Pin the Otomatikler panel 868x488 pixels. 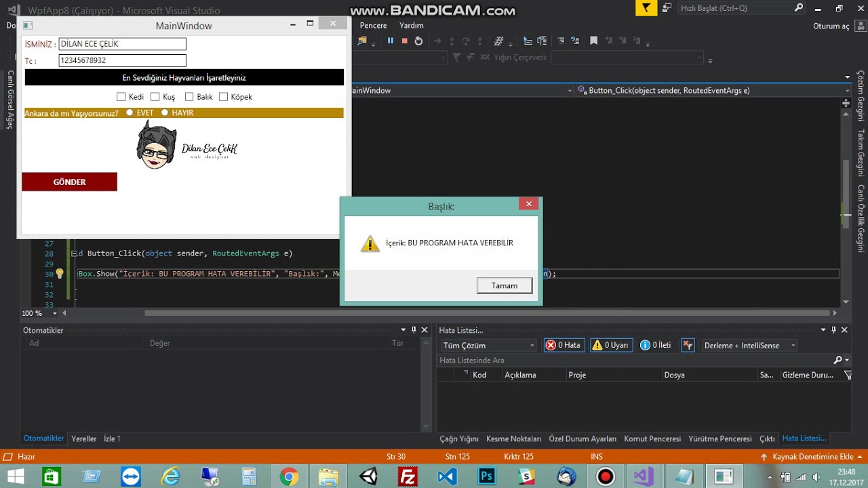pos(414,330)
